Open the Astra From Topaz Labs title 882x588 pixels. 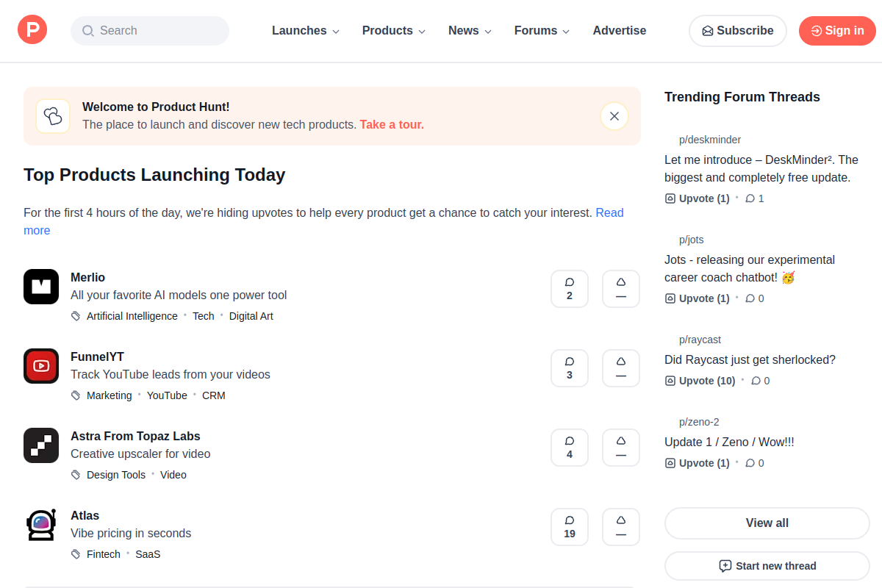pos(135,436)
